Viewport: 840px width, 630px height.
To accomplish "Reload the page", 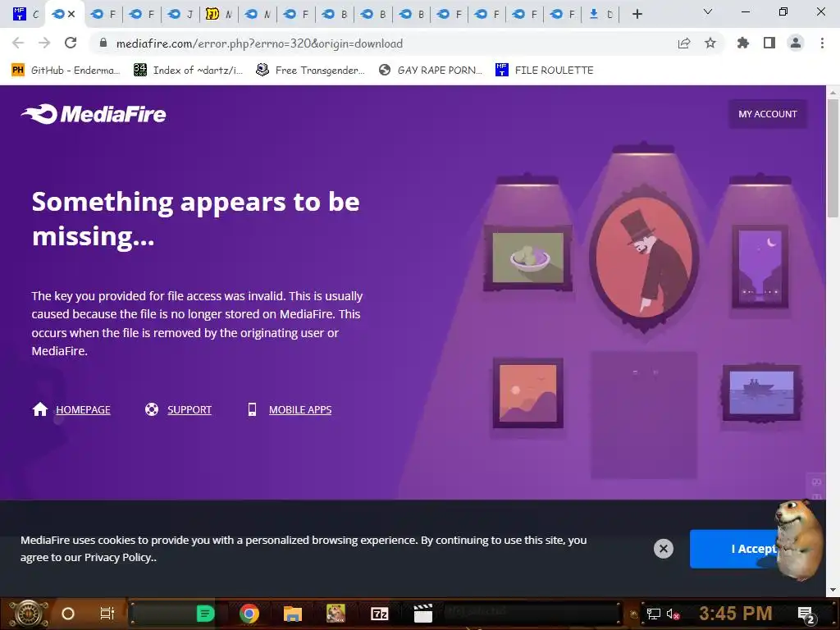I will (71, 43).
